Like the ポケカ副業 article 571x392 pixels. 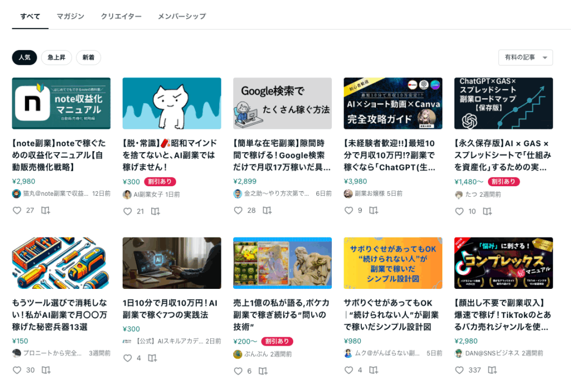(x=238, y=371)
